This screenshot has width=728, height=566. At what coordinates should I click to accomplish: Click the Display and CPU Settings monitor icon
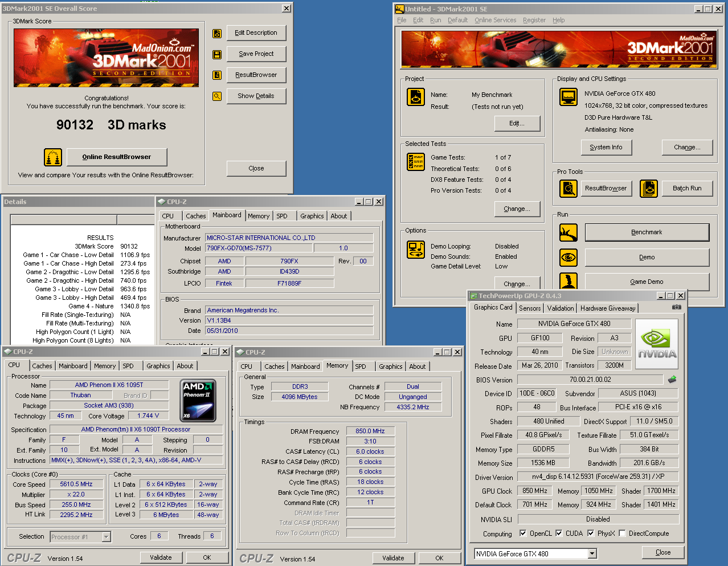569,97
